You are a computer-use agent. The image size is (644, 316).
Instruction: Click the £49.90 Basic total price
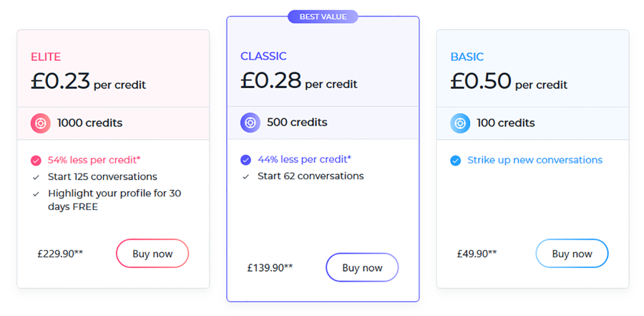pyautogui.click(x=477, y=254)
